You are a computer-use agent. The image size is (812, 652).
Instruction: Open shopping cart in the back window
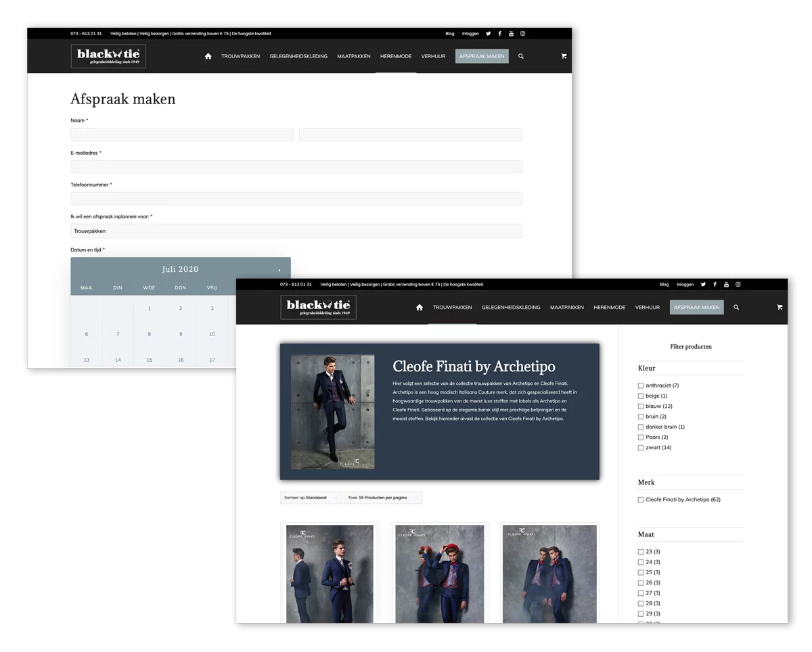pyautogui.click(x=564, y=56)
